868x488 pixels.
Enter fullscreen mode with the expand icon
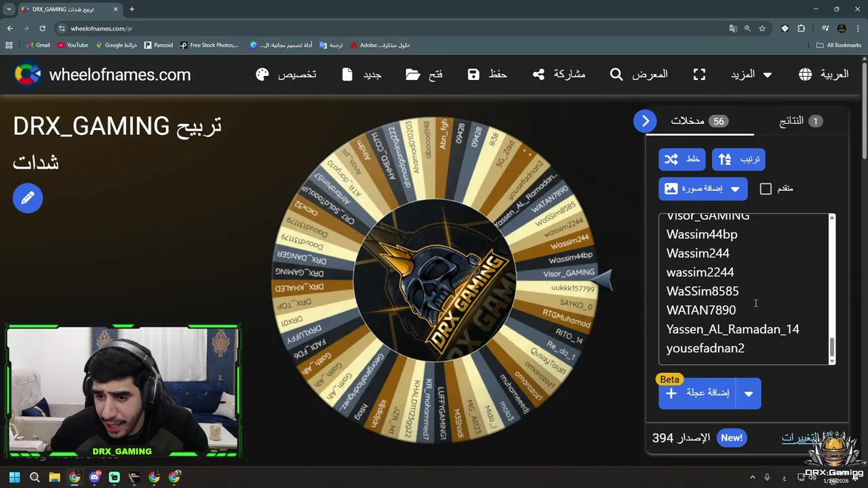point(699,75)
